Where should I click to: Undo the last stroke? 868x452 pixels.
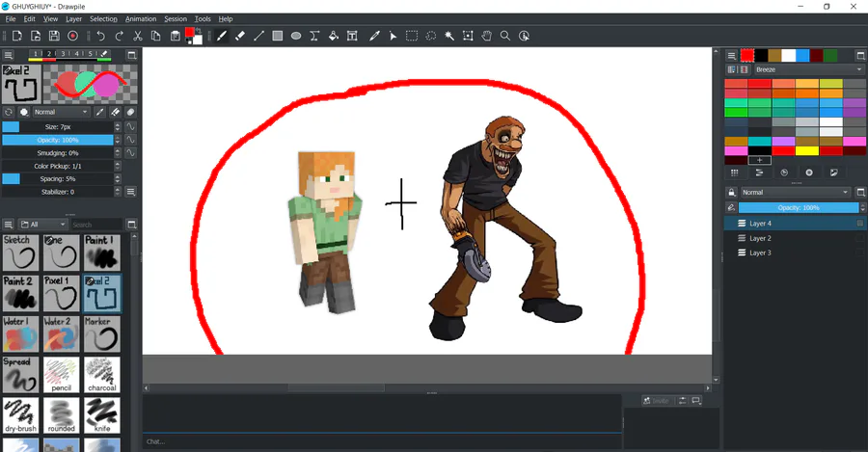[100, 36]
